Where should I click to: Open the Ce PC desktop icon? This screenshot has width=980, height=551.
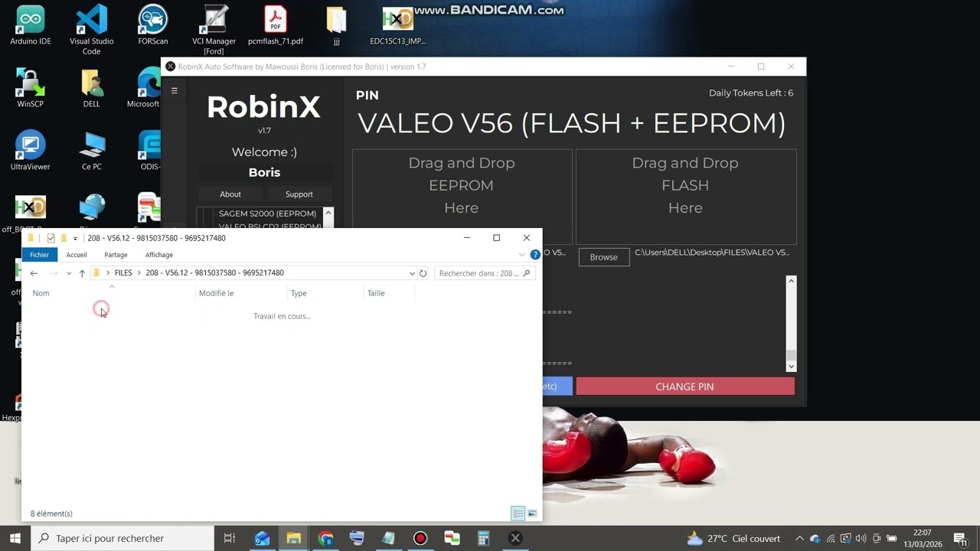[x=92, y=151]
